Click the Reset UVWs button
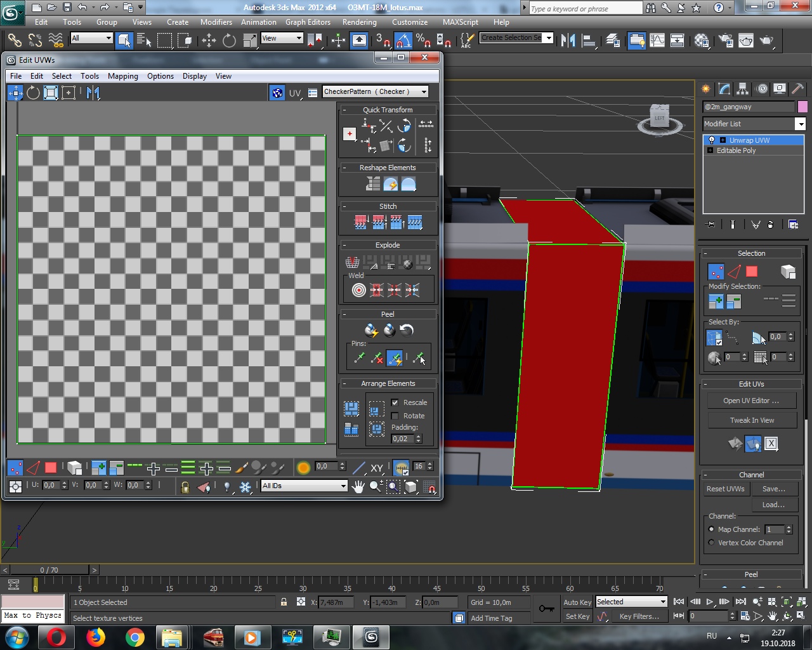The height and width of the screenshot is (650, 812). click(725, 489)
